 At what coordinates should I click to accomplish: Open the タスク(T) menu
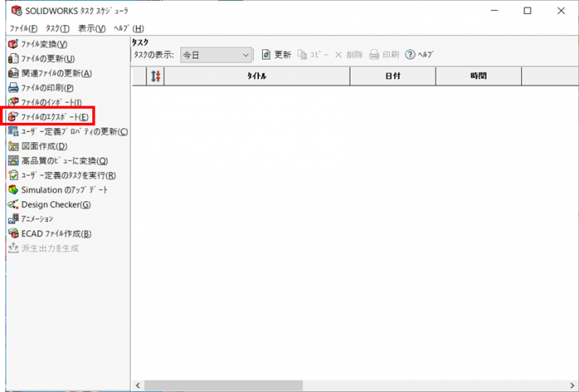(x=57, y=28)
